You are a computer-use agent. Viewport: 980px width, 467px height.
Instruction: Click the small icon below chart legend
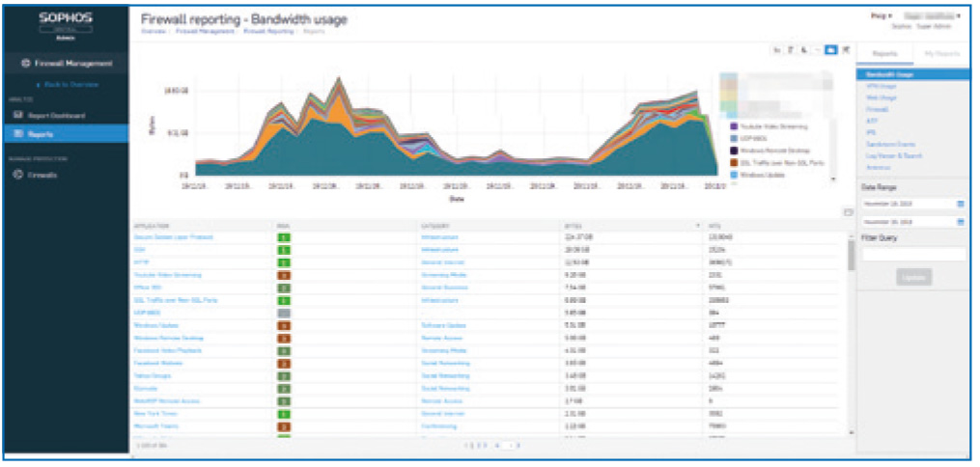click(847, 211)
